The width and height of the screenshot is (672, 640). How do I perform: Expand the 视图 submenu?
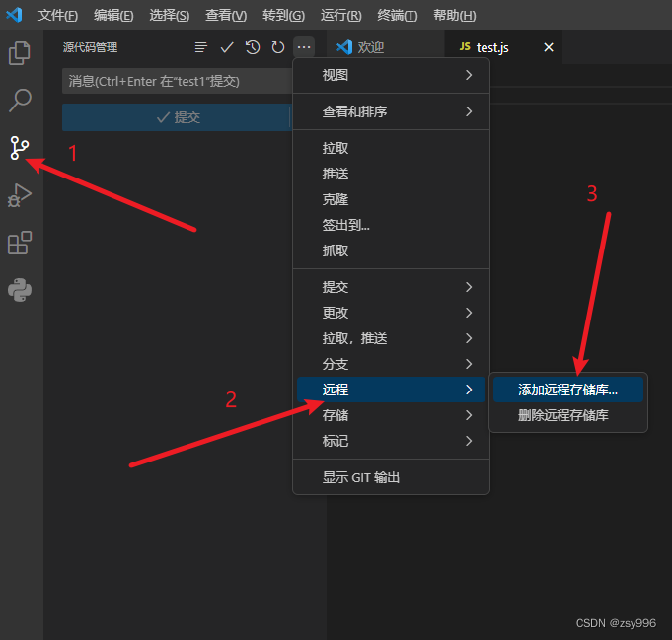tap(391, 75)
